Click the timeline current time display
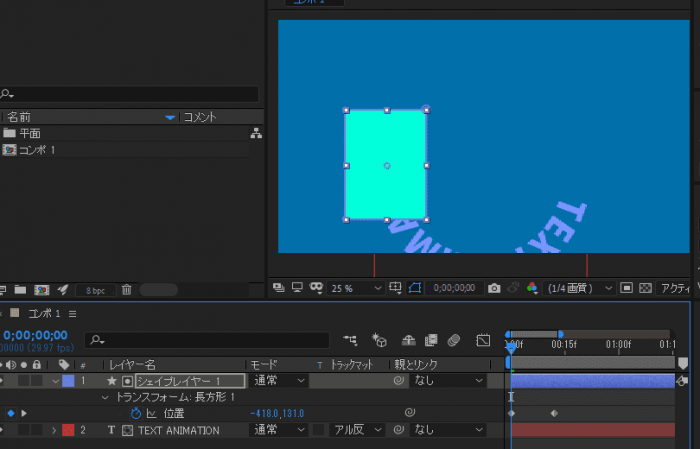700x449 pixels. click(x=36, y=335)
